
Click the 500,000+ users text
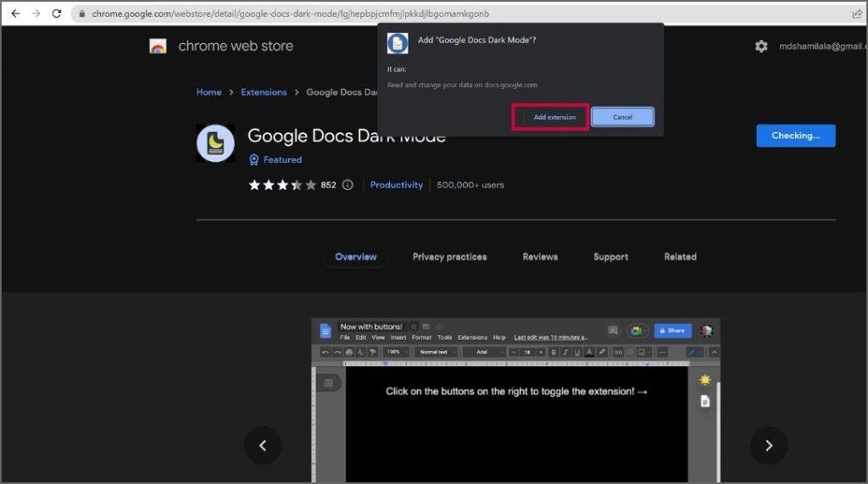[x=470, y=185]
